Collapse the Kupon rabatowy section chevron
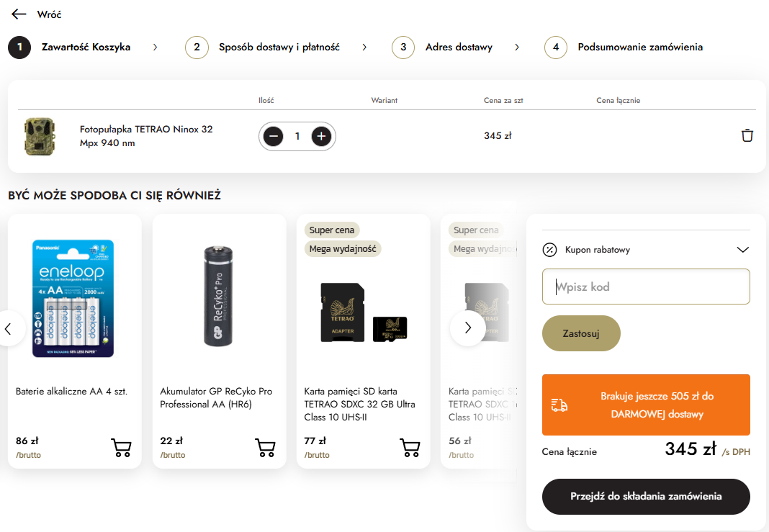Screen dimensions: 769x532 (743, 250)
